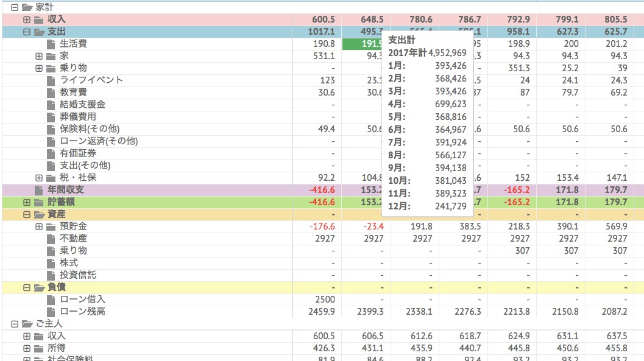Click the 1017.1 value in the 支出 row
Viewport: 644px width, 361px height.
(x=321, y=32)
